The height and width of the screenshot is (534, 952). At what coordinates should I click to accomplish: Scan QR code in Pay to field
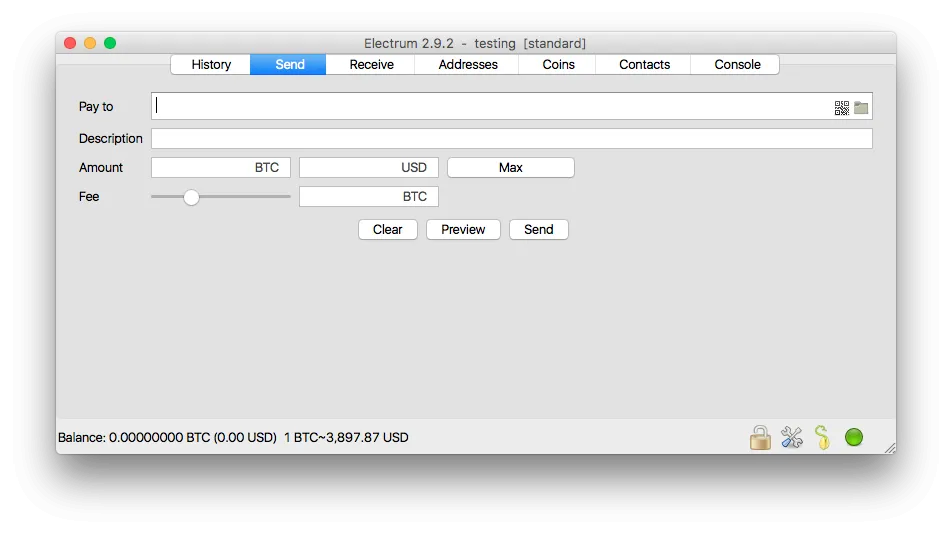[842, 108]
